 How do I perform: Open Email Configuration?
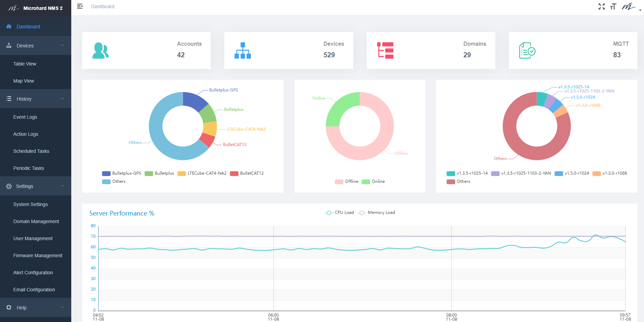click(35, 290)
